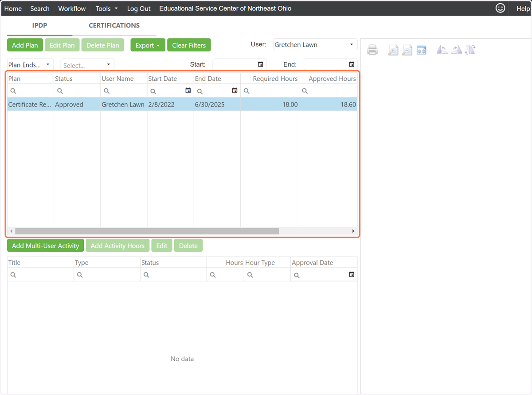This screenshot has height=395, width=532.
Task: Click the Zoom In page icon
Action: [393, 50]
